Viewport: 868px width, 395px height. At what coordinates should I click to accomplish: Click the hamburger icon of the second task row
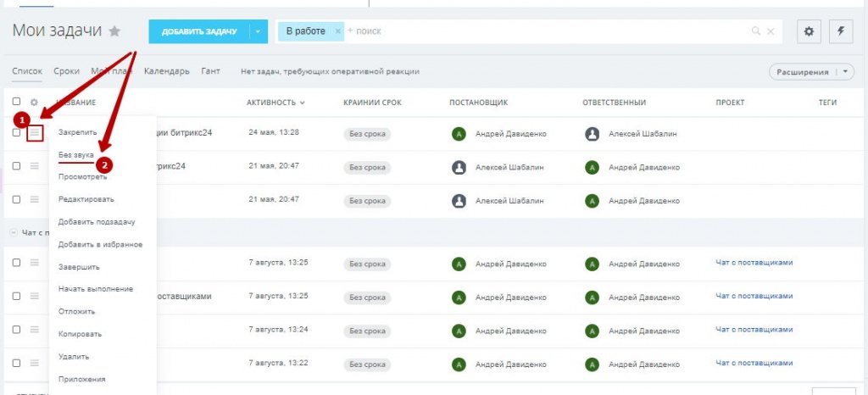point(35,166)
